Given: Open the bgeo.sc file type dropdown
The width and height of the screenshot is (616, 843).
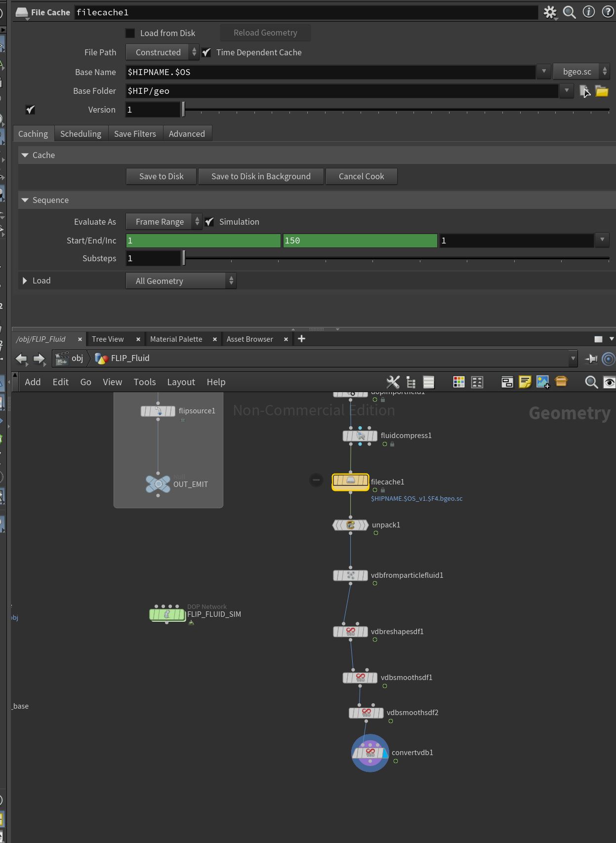Looking at the screenshot, I should (581, 72).
